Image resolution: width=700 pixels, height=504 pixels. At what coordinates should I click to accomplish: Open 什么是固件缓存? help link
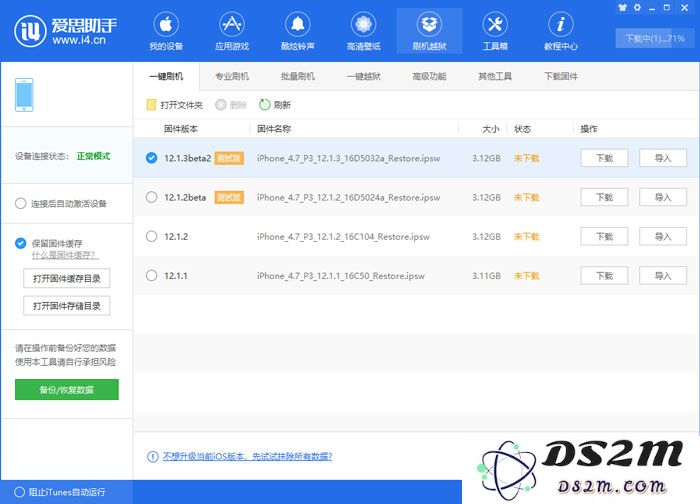(65, 255)
